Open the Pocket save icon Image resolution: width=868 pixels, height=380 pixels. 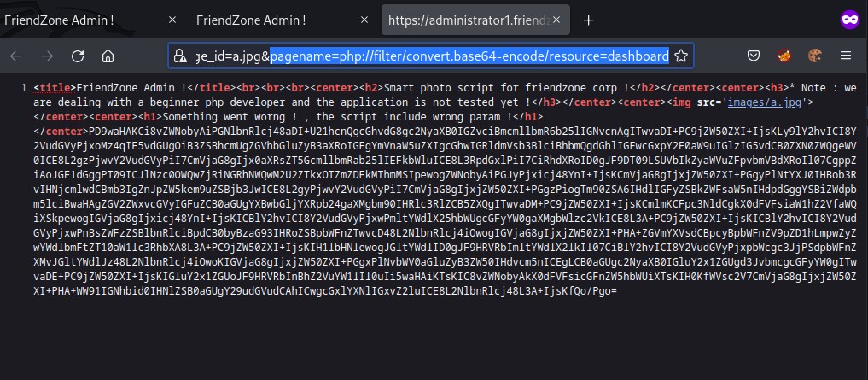[754, 56]
